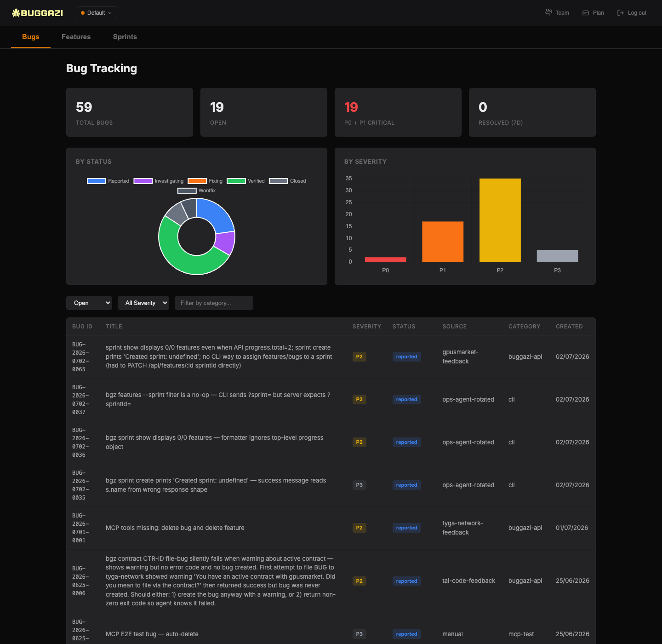Image resolution: width=662 pixels, height=644 pixels.
Task: Click the Team people icon
Action: tap(548, 13)
